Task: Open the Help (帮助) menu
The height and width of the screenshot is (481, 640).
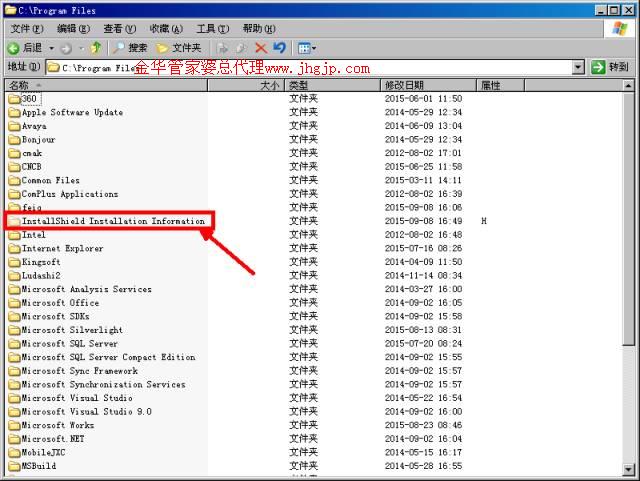Action: 259,29
